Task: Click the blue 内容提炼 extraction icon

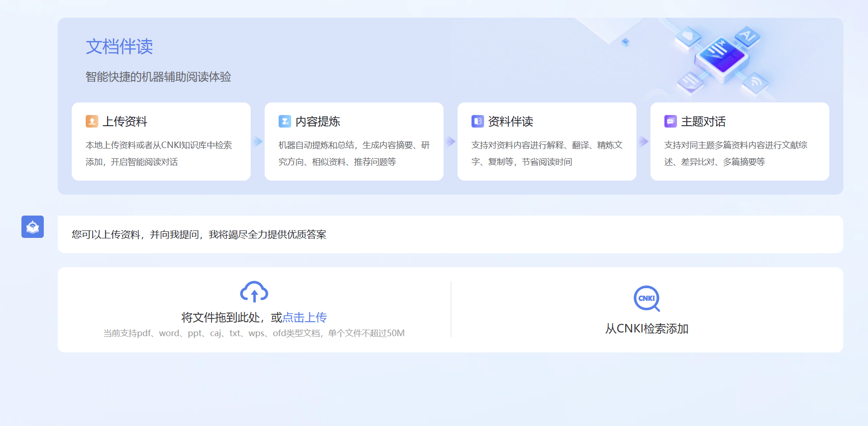Action: (285, 121)
